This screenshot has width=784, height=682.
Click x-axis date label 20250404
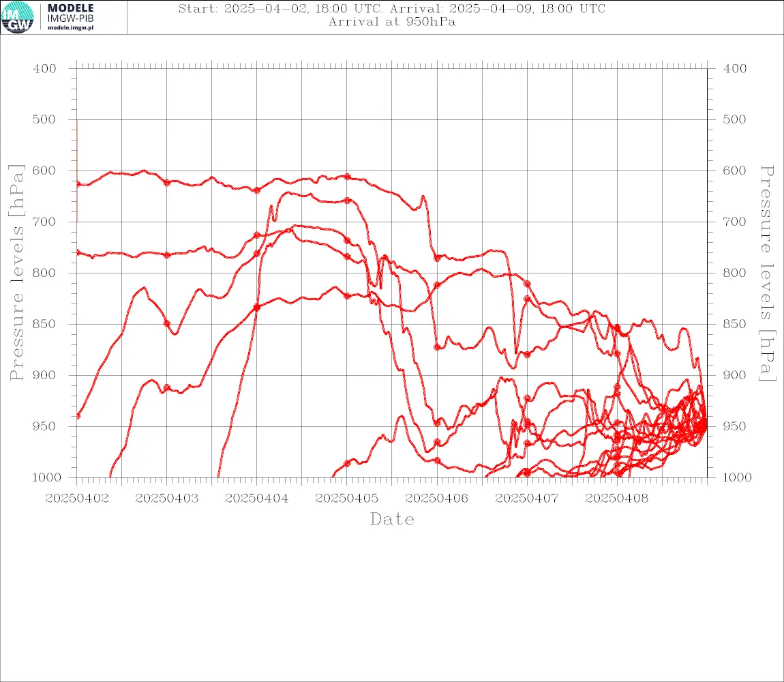coord(256,499)
